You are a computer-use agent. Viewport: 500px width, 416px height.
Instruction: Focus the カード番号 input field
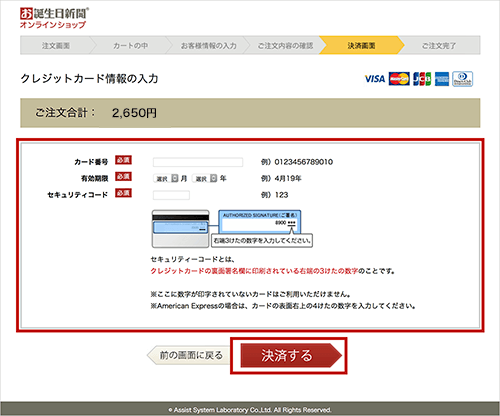198,162
